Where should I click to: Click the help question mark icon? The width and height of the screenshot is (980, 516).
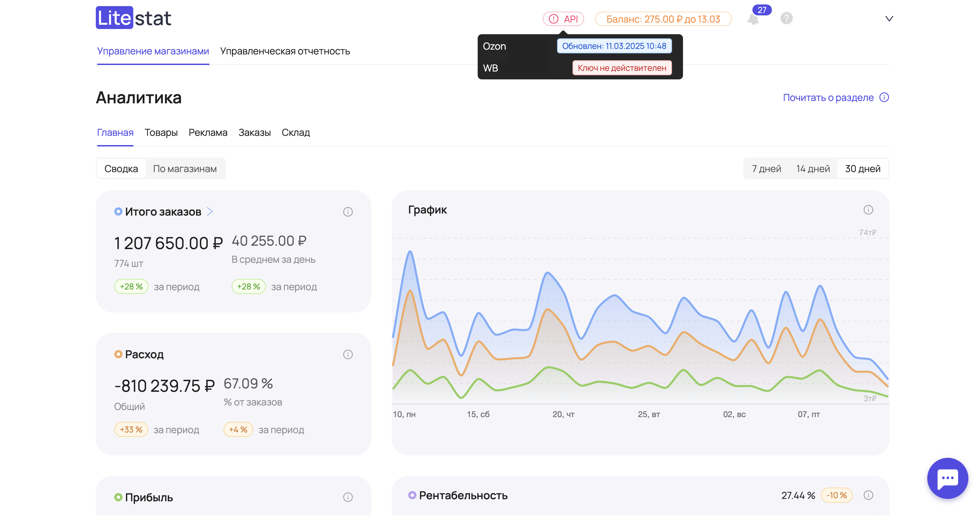(786, 18)
